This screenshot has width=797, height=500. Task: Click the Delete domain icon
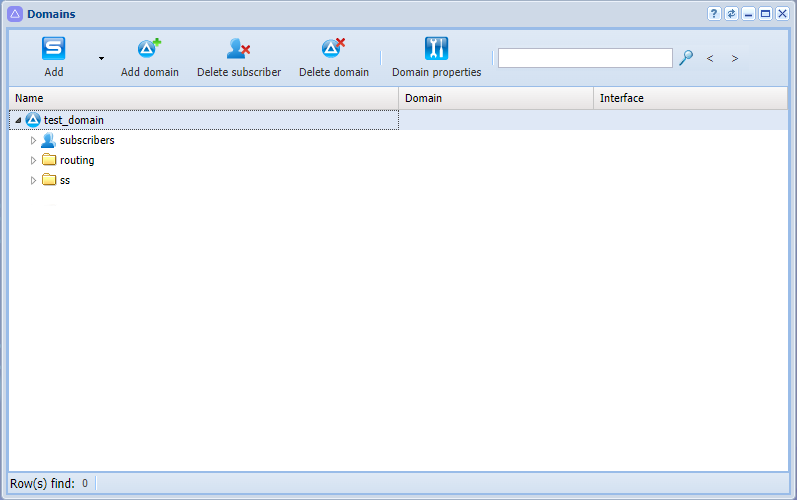coord(333,49)
